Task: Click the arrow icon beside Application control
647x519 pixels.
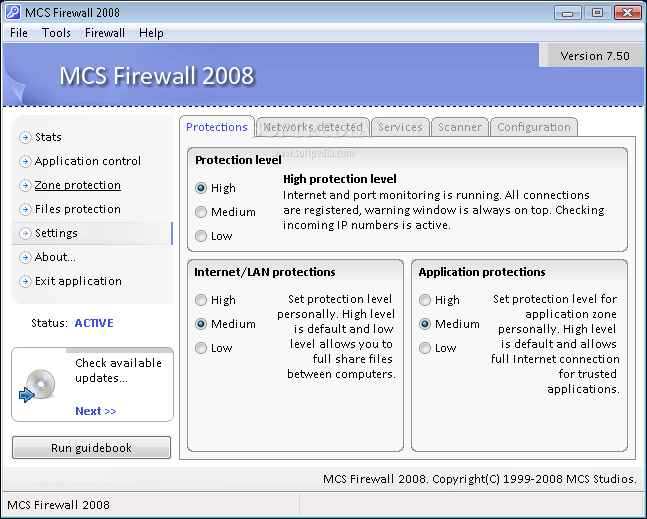Action: (25, 161)
